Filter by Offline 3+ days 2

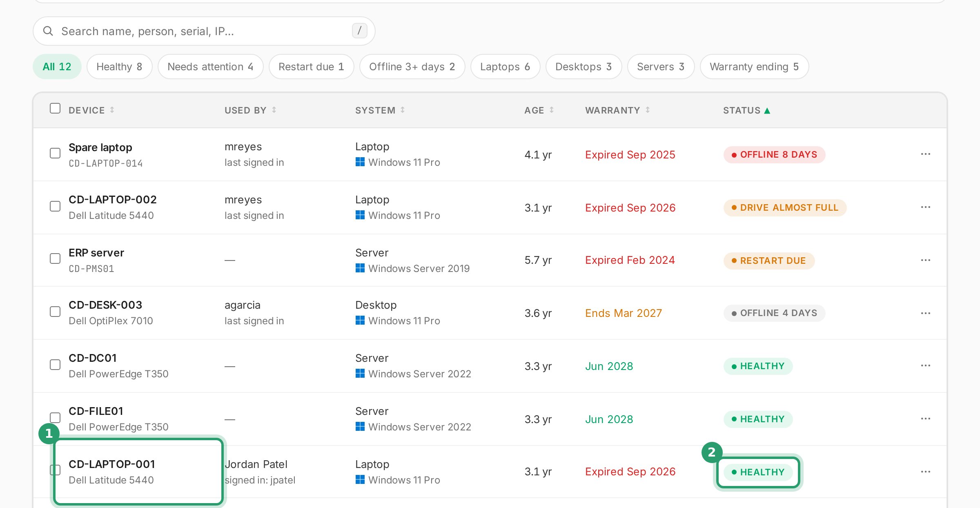click(x=412, y=67)
